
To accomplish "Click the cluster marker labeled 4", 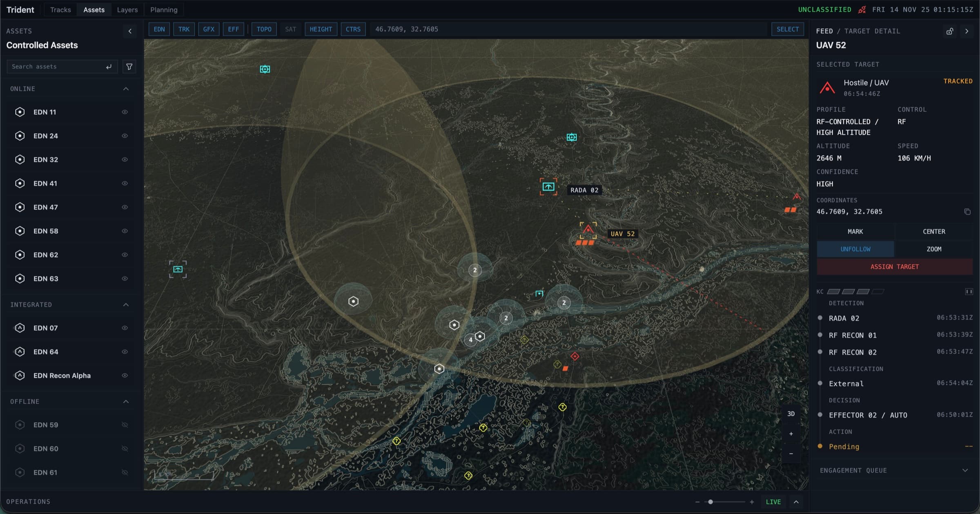I will (470, 340).
